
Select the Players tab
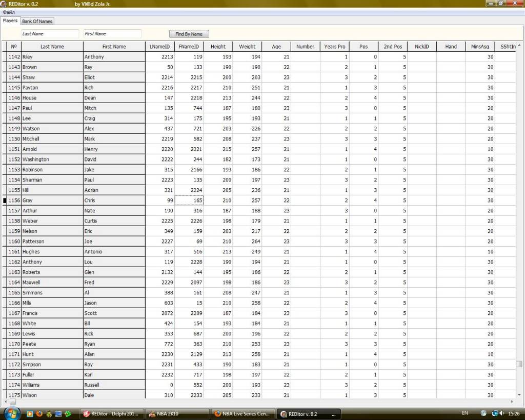pyautogui.click(x=10, y=21)
